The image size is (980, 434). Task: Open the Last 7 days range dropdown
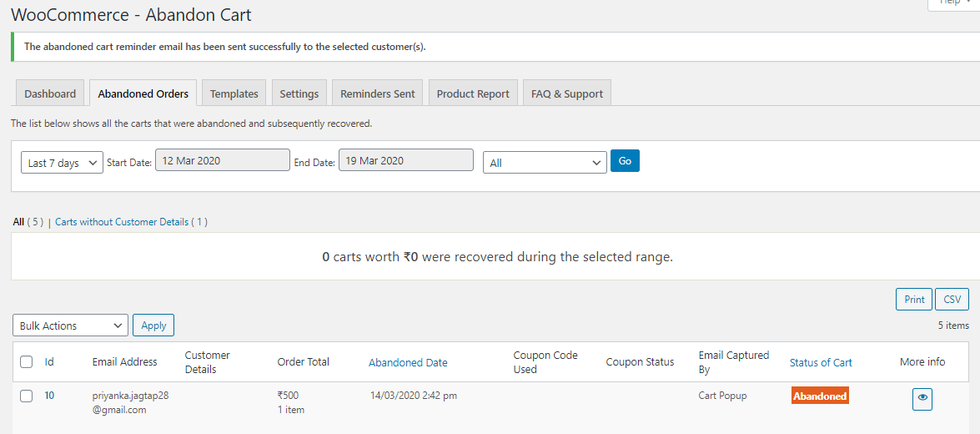click(62, 163)
